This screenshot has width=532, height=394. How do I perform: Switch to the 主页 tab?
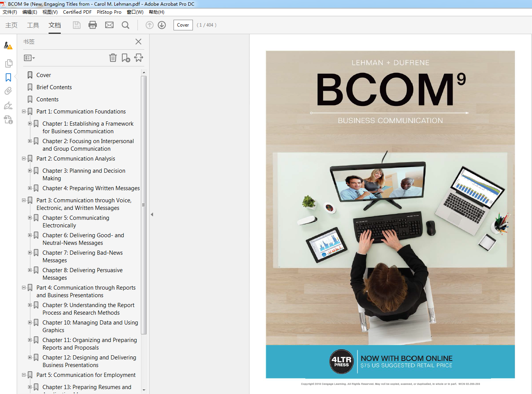(x=11, y=25)
